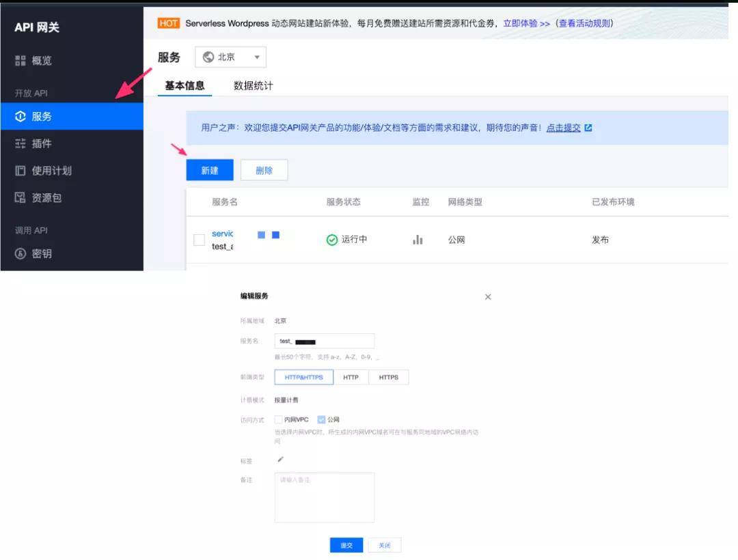Edit tags using the pencil icon
The image size is (738, 560).
[x=279, y=460]
